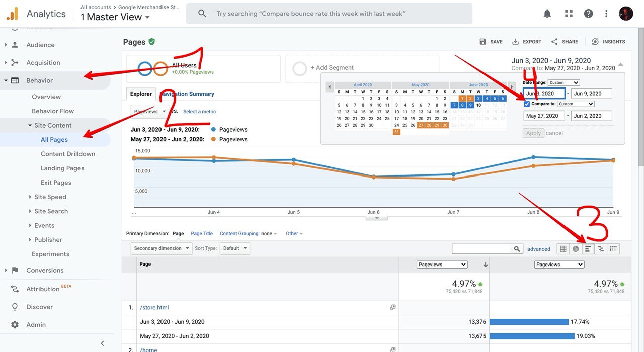Open the Date Range Custom dropdown

coord(564,82)
